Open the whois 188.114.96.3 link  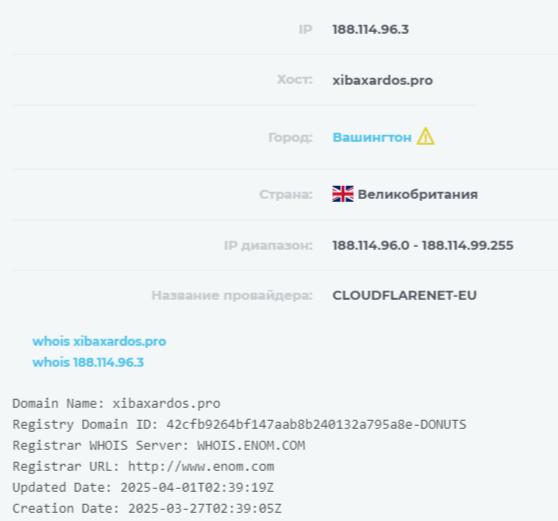click(88, 362)
